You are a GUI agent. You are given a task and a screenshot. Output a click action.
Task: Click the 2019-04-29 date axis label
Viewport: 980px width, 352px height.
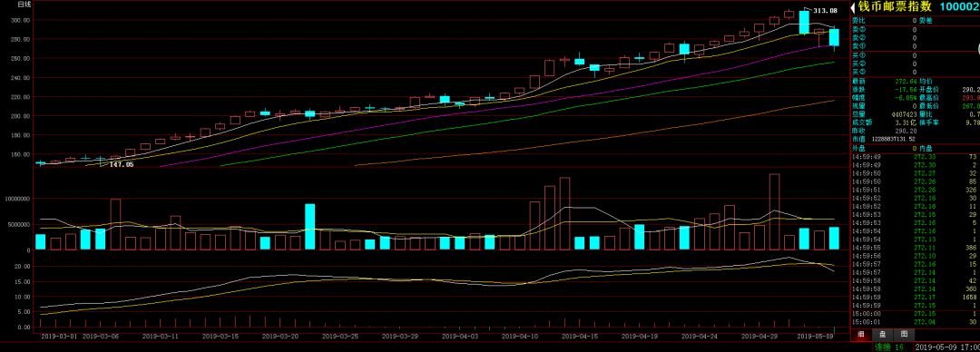[x=759, y=336]
